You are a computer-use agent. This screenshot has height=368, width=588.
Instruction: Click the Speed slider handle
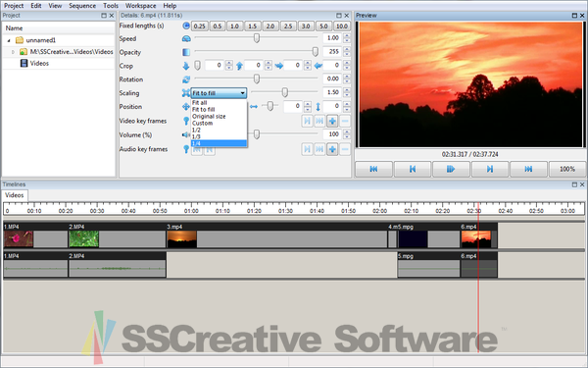tap(257, 38)
